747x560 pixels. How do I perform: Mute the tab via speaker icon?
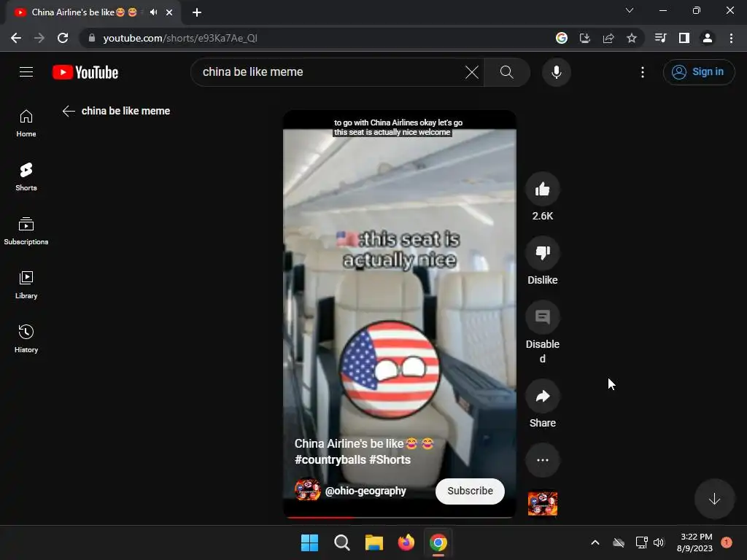(153, 12)
